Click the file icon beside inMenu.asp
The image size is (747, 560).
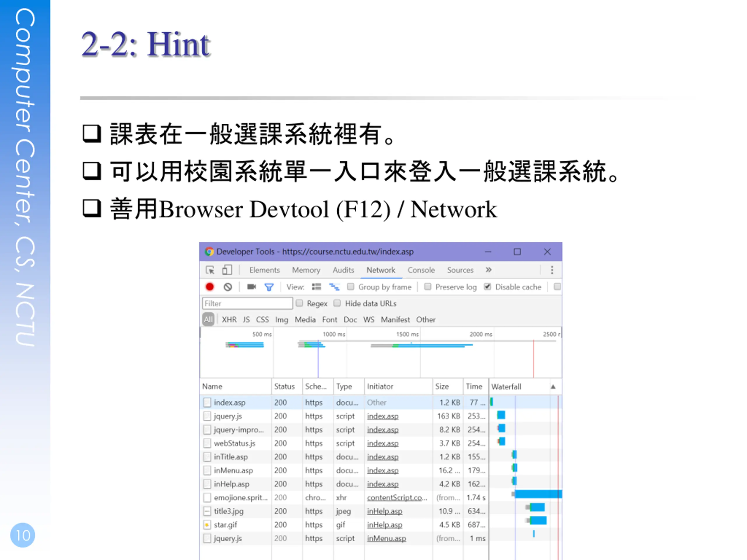207,470
